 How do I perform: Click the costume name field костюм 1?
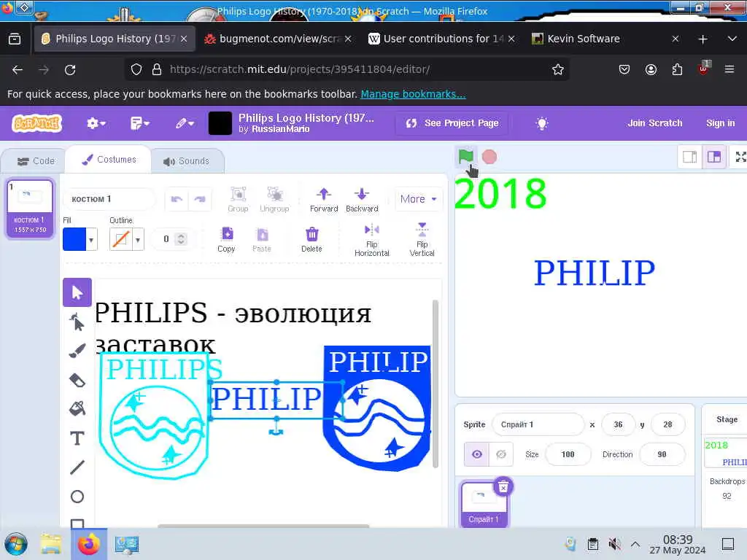[109, 199]
